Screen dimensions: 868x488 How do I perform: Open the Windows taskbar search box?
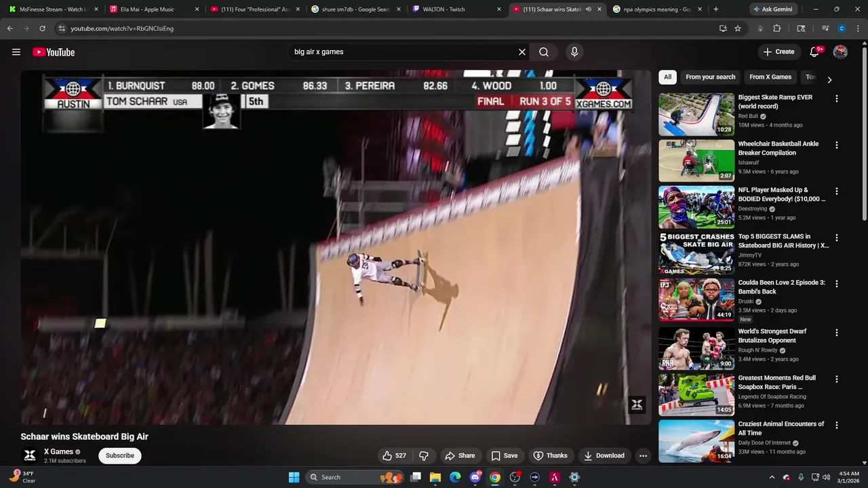tap(354, 477)
